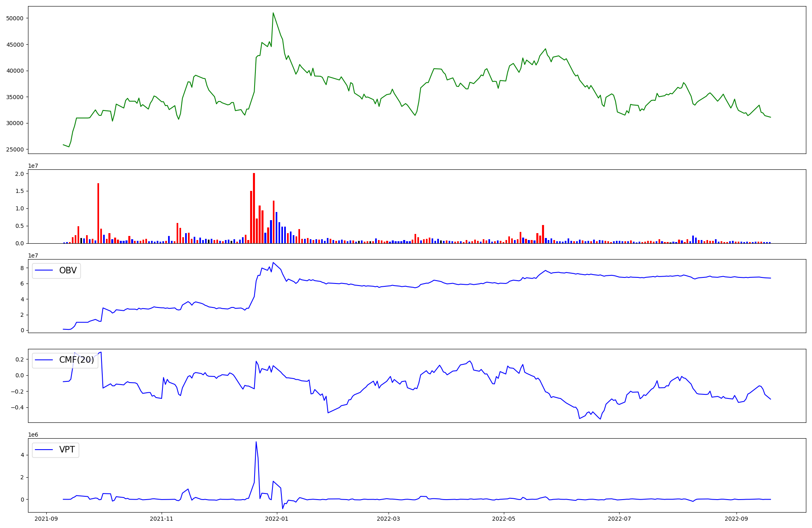Click the CMF(20) legend label
Image resolution: width=812 pixels, height=528 pixels.
click(76, 360)
